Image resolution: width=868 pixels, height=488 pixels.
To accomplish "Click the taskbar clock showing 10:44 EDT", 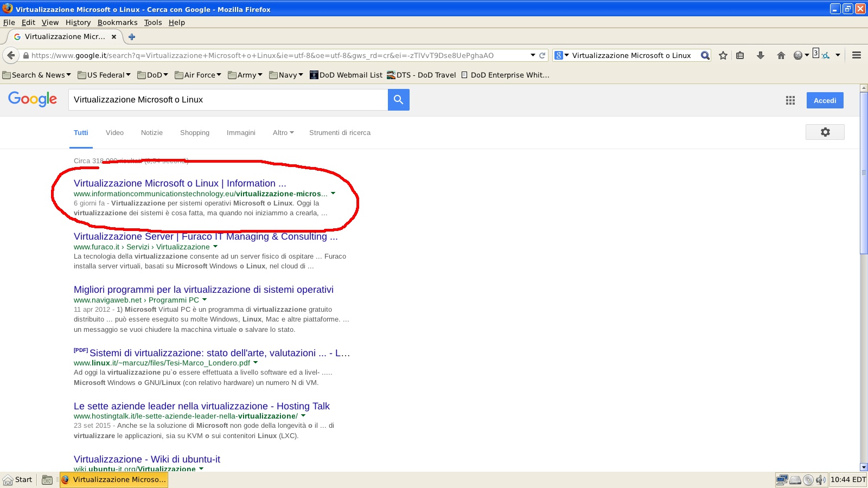I will (848, 480).
